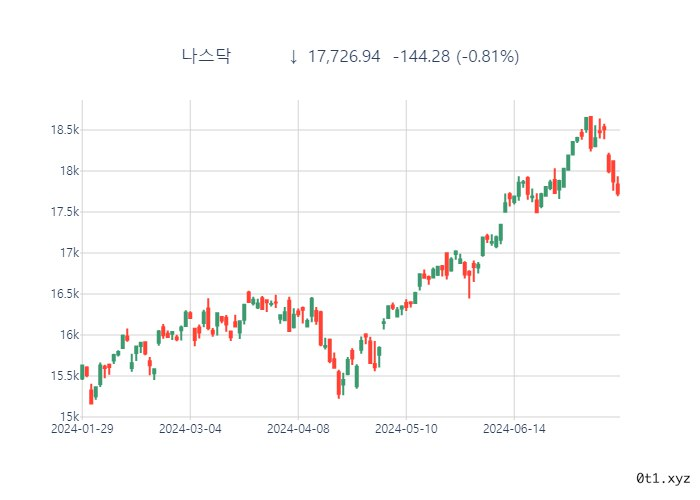700x500 pixels.
Task: Click the 2024-04-08 date label
Action: pyautogui.click(x=298, y=429)
